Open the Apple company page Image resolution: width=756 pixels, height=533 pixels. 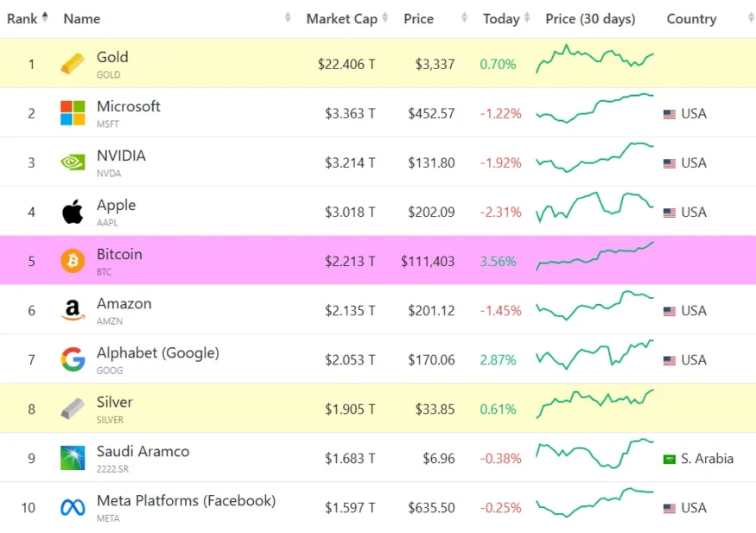pyautogui.click(x=116, y=206)
